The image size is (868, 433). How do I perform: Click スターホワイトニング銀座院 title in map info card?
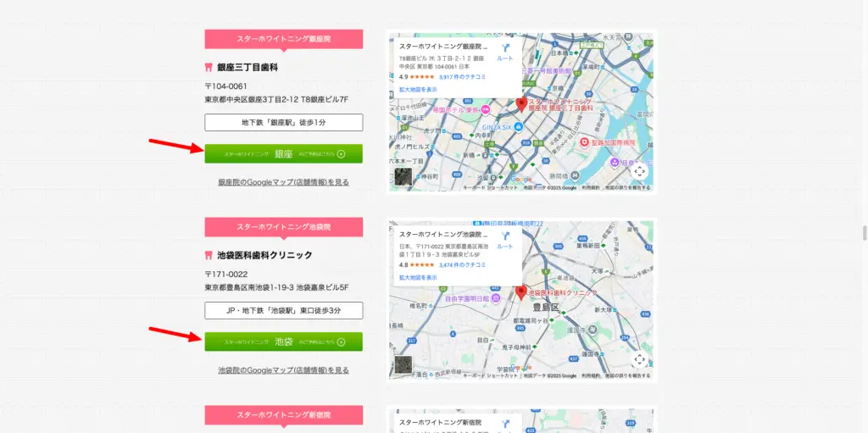443,47
